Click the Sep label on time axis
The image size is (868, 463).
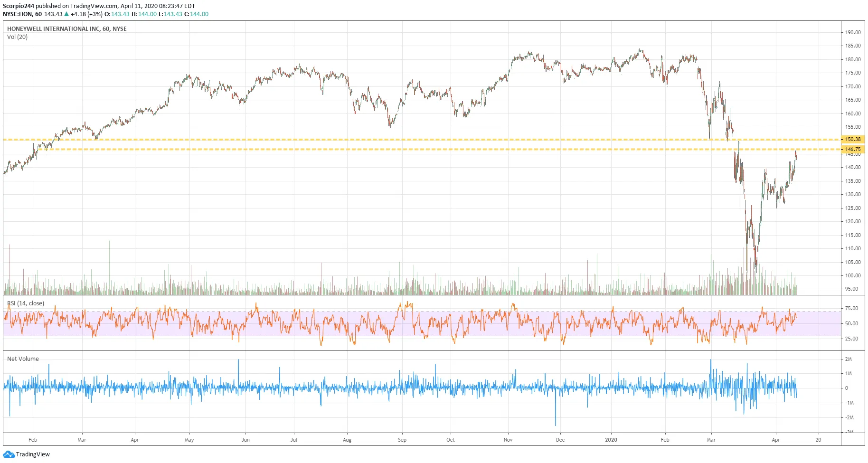402,440
